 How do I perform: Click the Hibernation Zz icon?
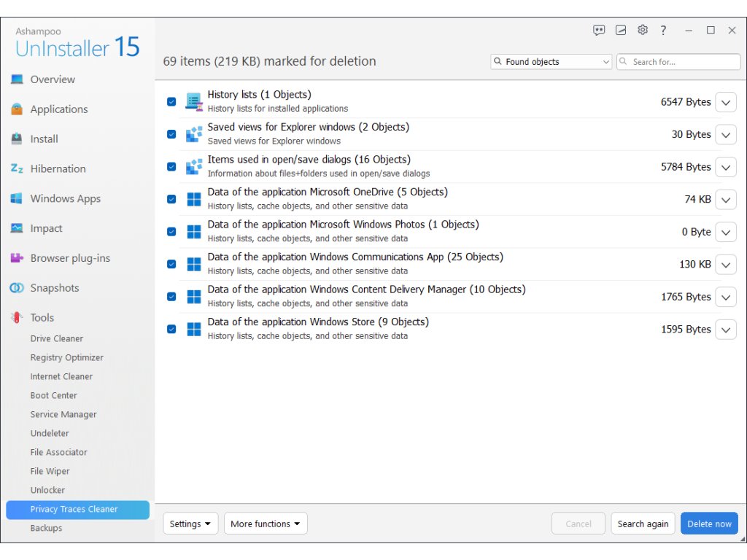(17, 168)
